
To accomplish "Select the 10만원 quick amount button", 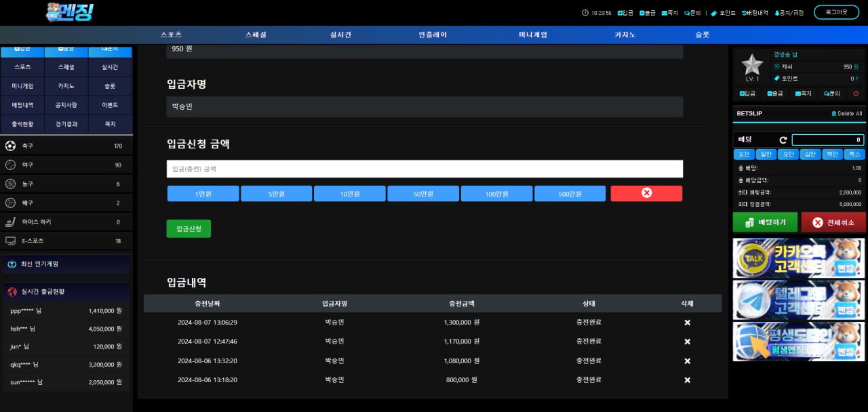I will 350,194.
